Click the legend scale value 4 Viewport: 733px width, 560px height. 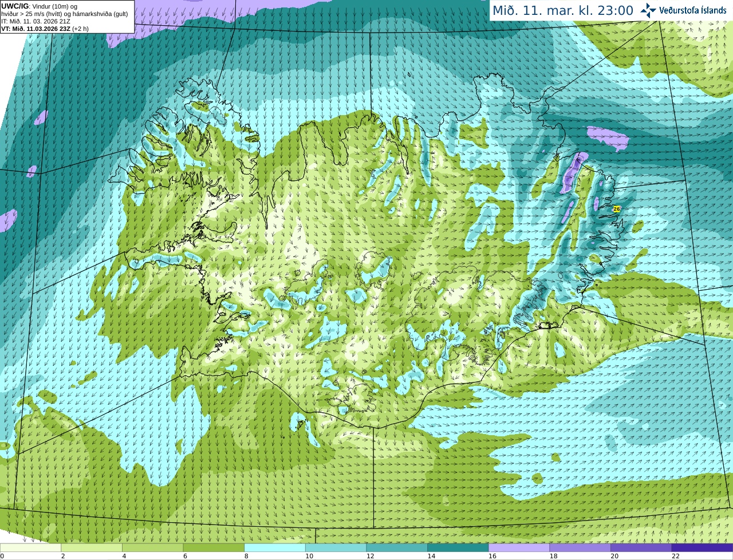(124, 556)
